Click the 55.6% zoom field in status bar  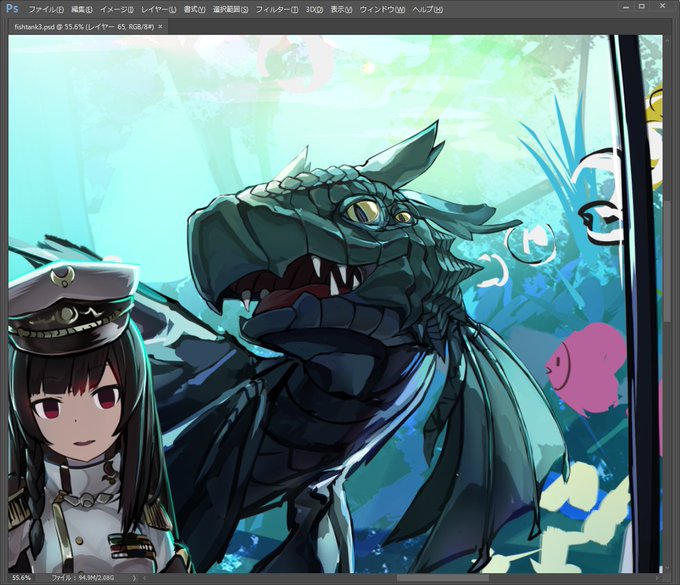22,578
